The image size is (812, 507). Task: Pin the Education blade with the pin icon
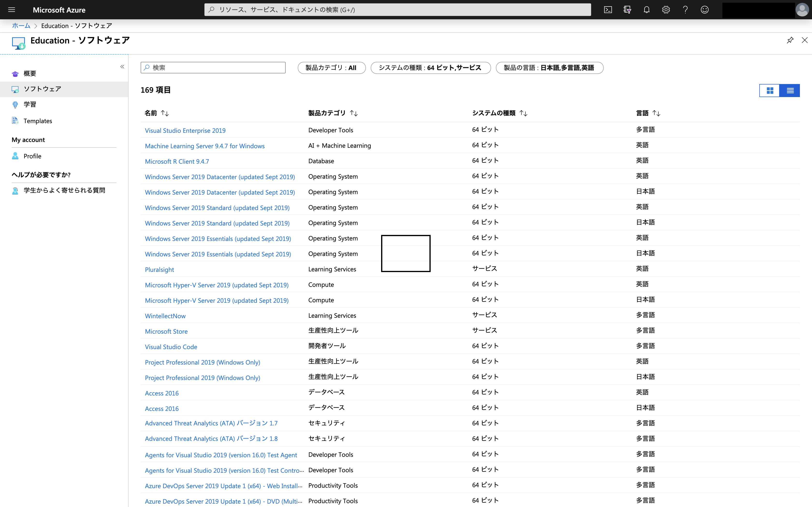click(x=790, y=40)
